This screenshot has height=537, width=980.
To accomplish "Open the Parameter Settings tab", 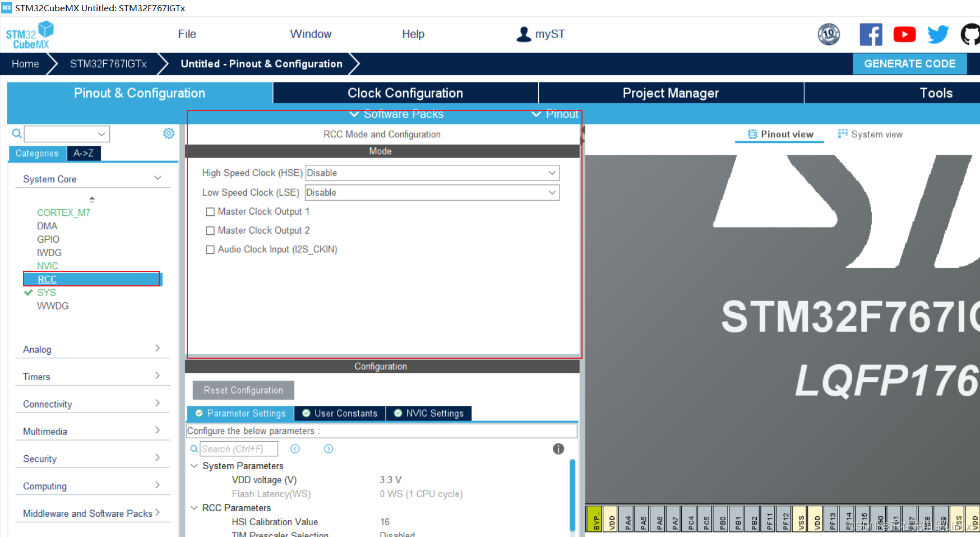I will [x=240, y=413].
